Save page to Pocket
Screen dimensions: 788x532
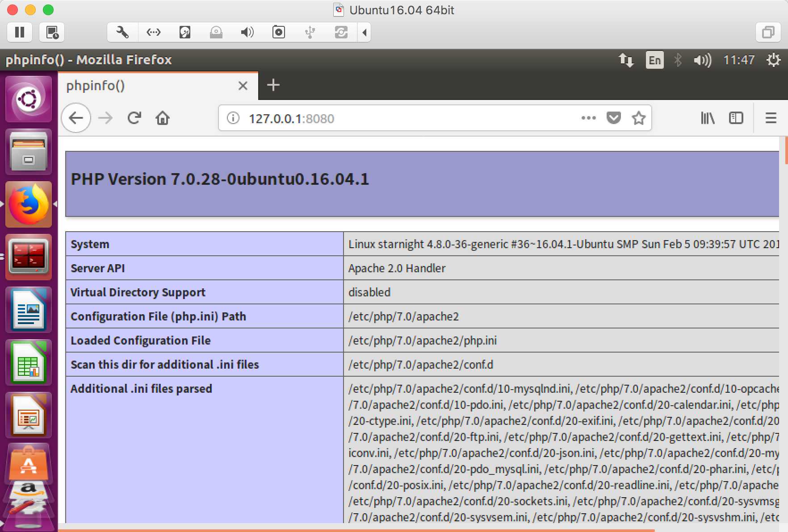[x=614, y=118]
